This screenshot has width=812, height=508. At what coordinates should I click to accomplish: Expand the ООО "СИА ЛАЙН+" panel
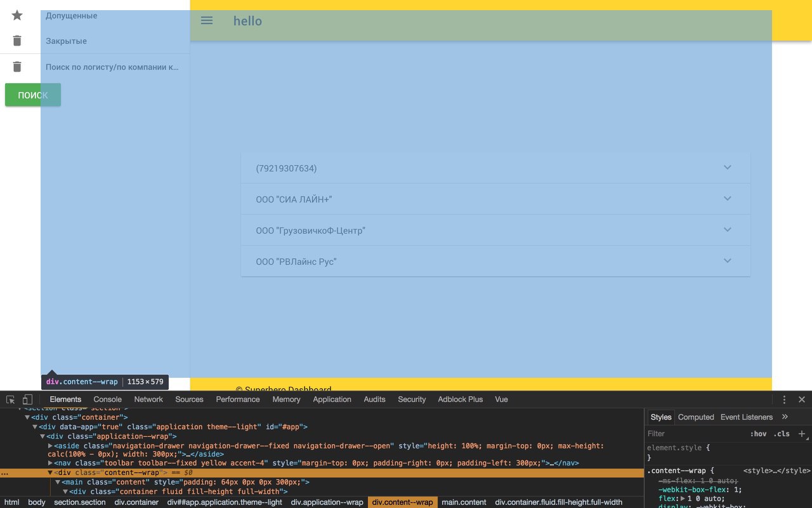point(495,199)
